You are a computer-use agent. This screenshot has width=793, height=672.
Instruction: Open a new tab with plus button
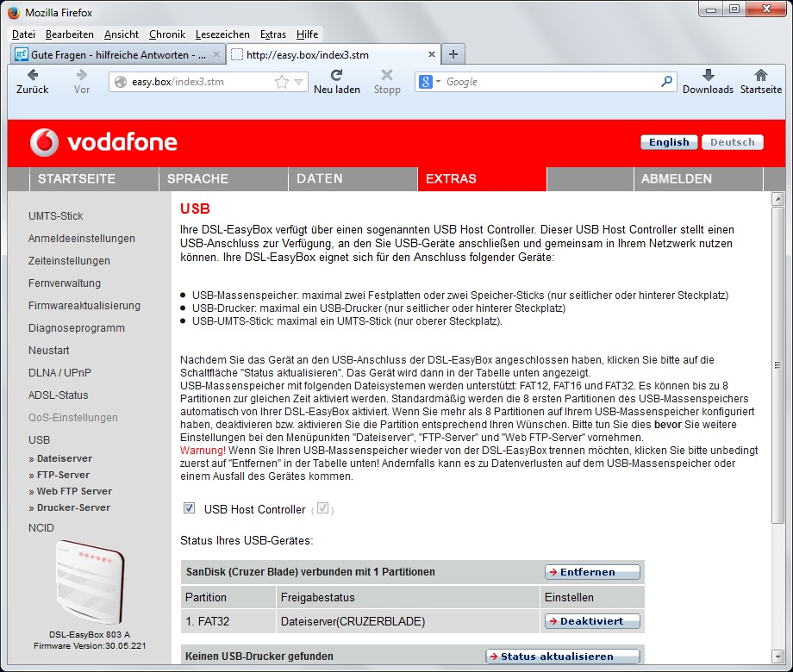pyautogui.click(x=453, y=54)
